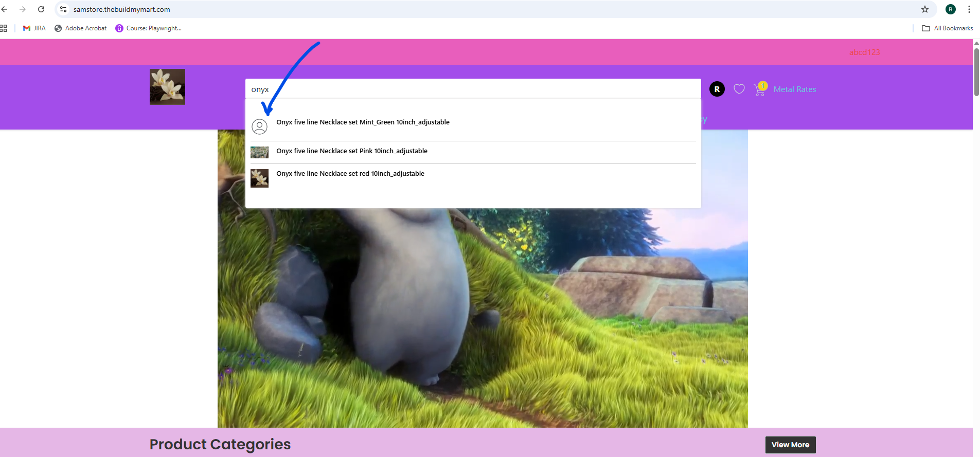View site information for samstore
Screen dimensions: 980x457
click(63, 9)
